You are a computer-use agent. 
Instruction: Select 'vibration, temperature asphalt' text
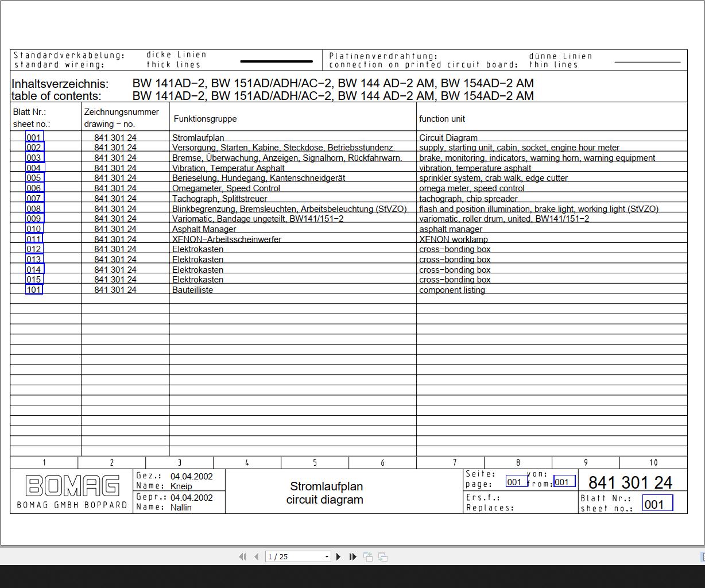click(475, 168)
